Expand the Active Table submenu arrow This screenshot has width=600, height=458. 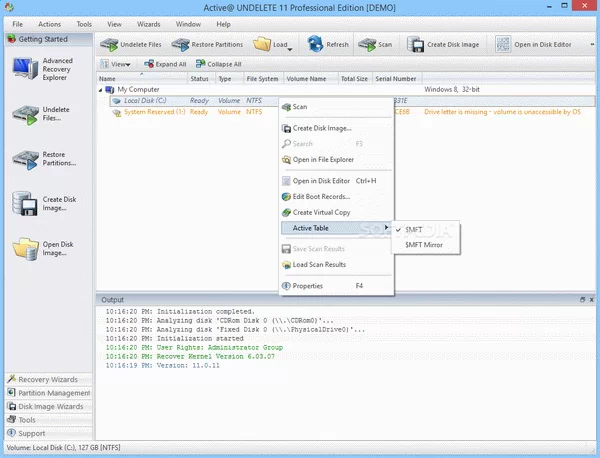[x=386, y=228]
